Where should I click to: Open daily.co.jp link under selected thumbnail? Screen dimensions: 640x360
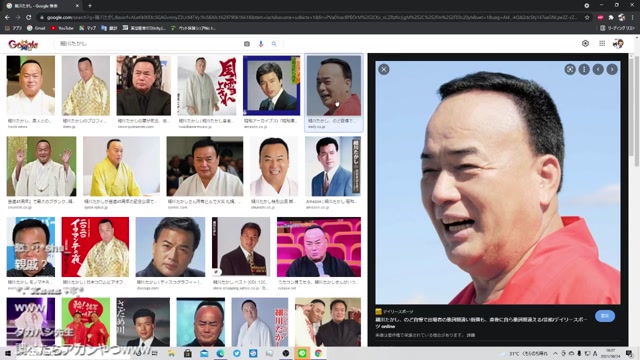pyautogui.click(x=317, y=127)
